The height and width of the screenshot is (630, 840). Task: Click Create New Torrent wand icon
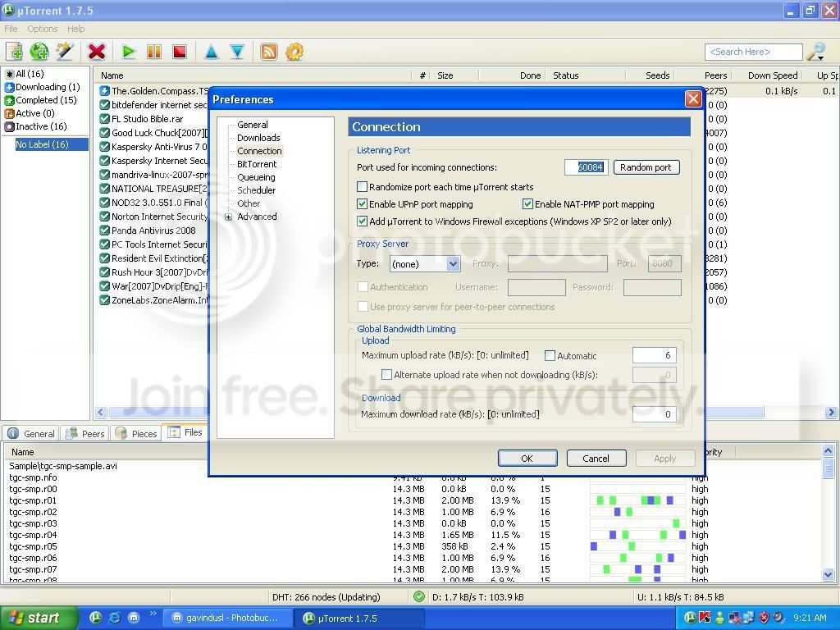pyautogui.click(x=65, y=52)
